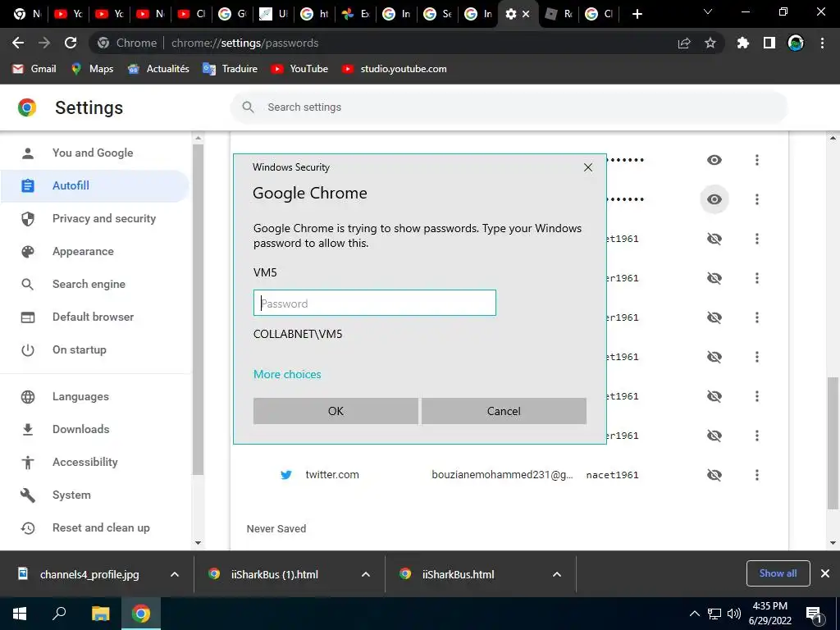Click the More choices link
The width and height of the screenshot is (840, 630).
pyautogui.click(x=287, y=374)
